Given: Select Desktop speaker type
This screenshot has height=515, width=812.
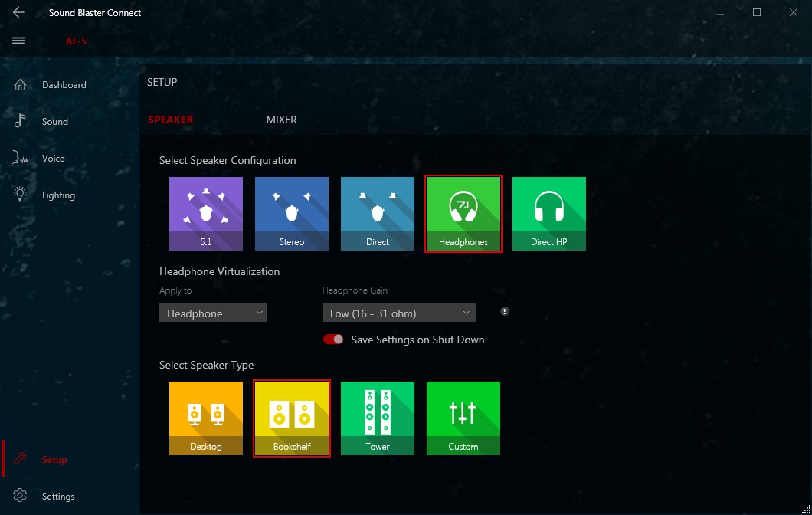Looking at the screenshot, I should pos(205,418).
